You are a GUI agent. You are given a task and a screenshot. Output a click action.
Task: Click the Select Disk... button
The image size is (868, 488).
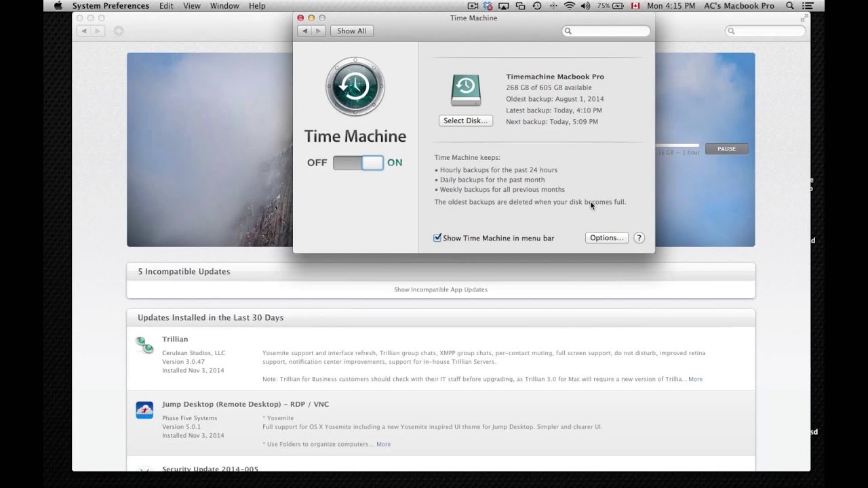tap(465, 121)
